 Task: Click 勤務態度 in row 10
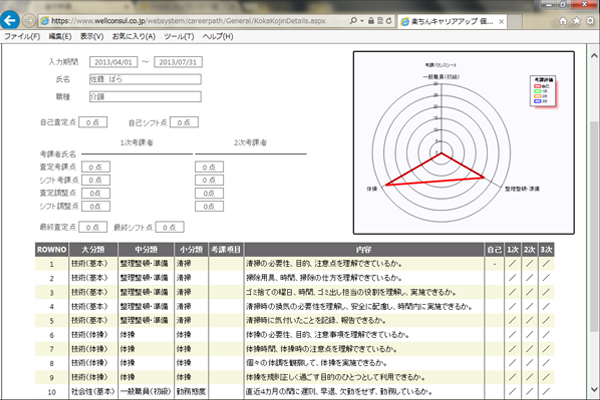191,391
